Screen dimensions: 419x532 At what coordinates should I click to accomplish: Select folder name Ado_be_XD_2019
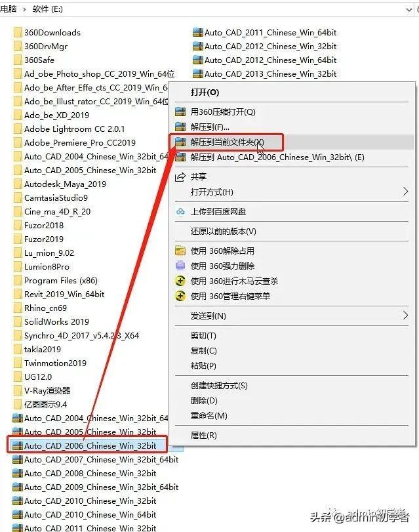click(56, 115)
